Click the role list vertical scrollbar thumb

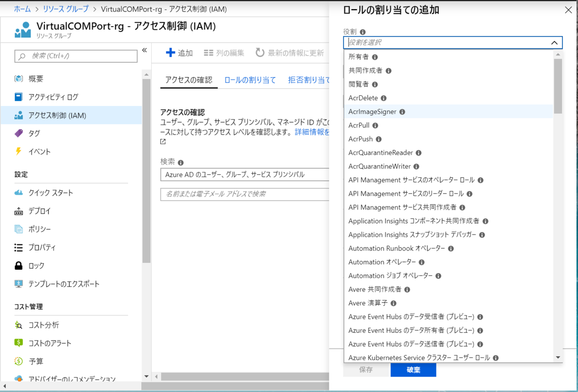pos(558,86)
